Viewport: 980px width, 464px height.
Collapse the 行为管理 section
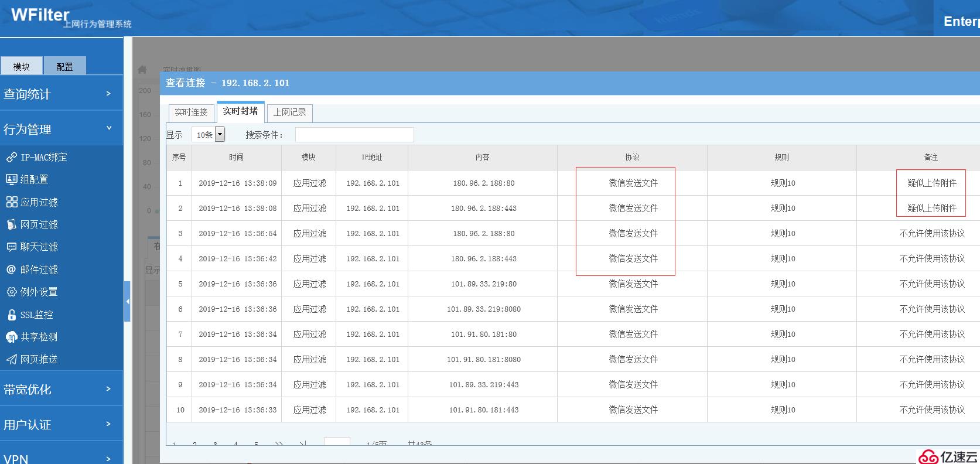coord(62,129)
